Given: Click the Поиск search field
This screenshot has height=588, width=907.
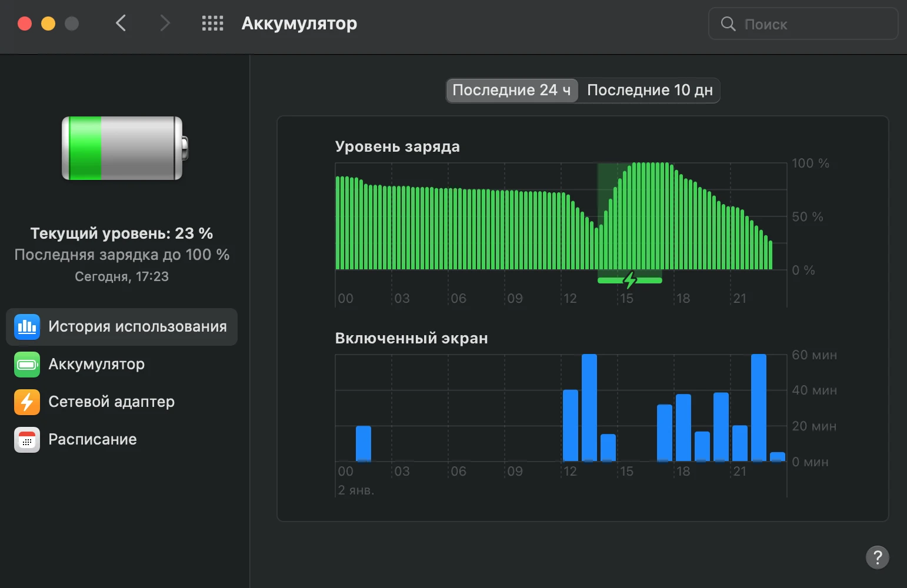Looking at the screenshot, I should pyautogui.click(x=812, y=24).
